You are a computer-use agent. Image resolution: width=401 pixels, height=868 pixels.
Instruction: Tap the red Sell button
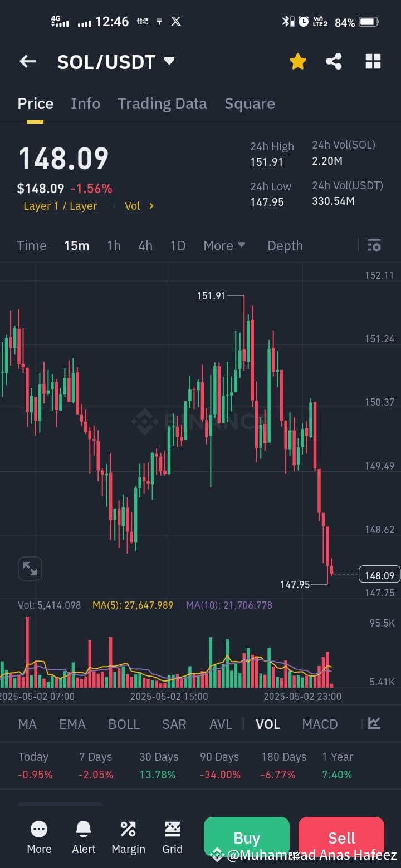click(341, 837)
